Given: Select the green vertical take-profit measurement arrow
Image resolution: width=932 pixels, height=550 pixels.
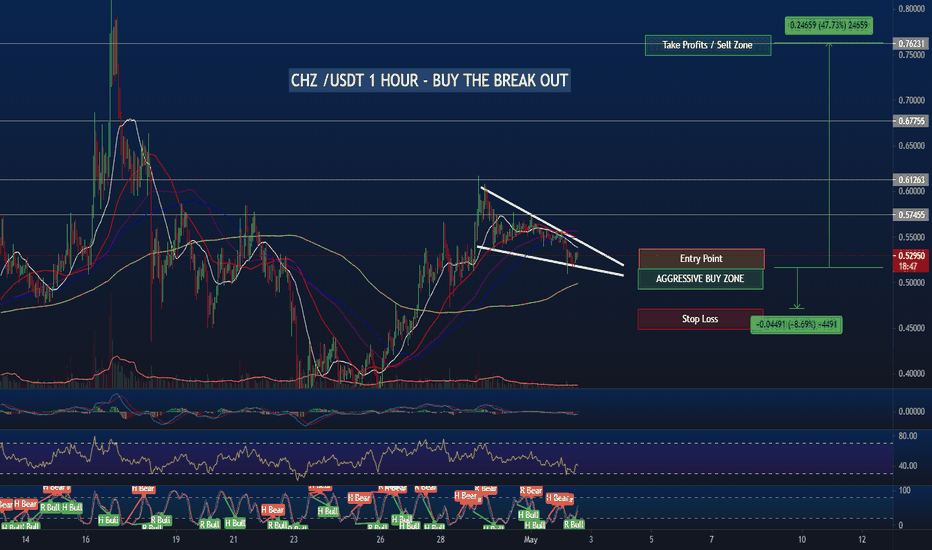Looking at the screenshot, I should click(x=829, y=155).
